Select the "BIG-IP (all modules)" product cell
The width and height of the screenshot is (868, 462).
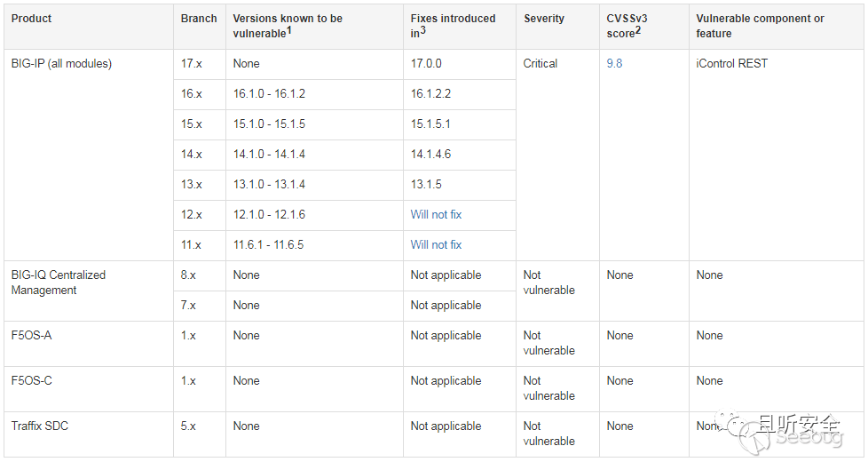[x=61, y=64]
